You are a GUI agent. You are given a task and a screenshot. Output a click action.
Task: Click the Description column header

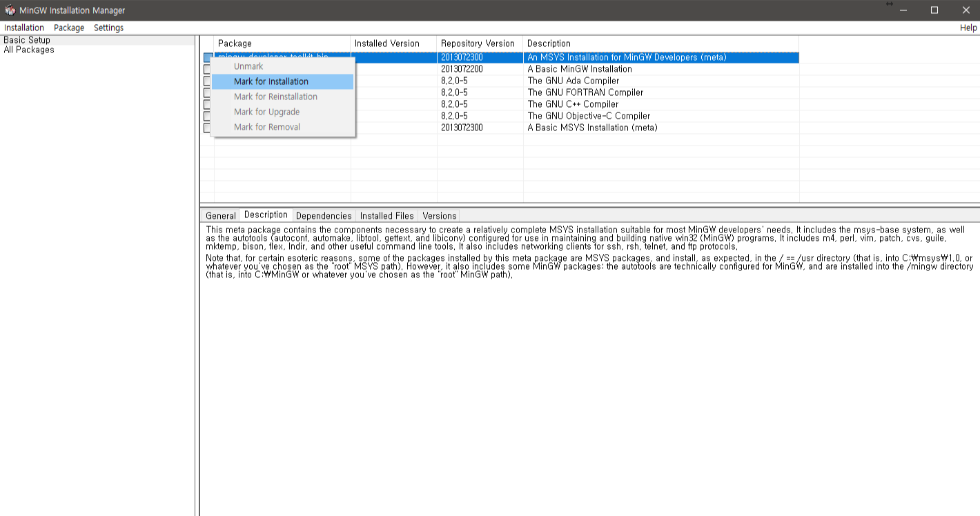(661, 43)
